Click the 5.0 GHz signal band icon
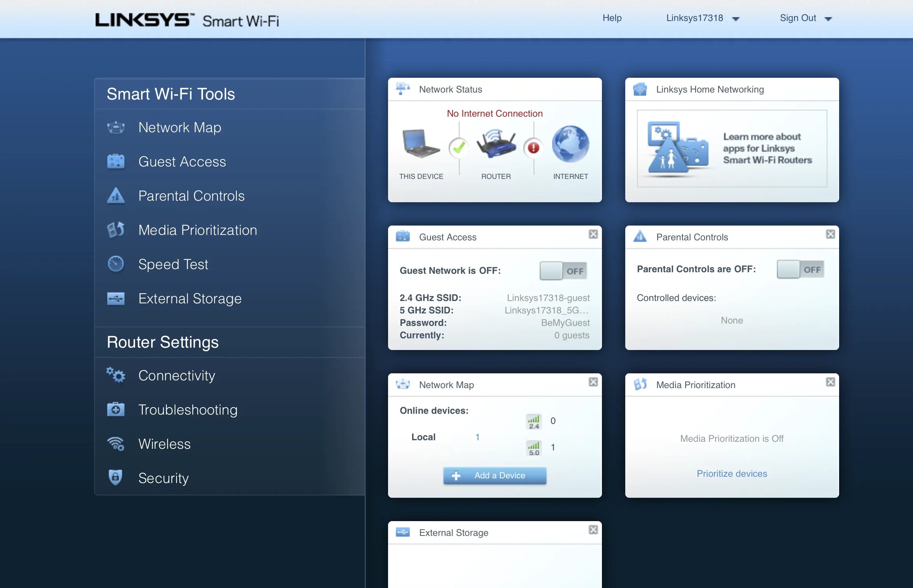Screen dimensions: 913x588 534,448
